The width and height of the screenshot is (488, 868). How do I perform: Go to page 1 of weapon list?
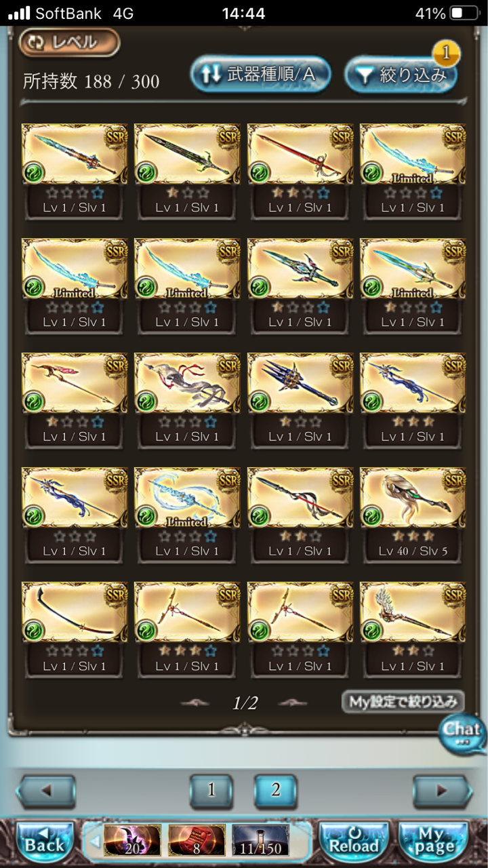(211, 791)
